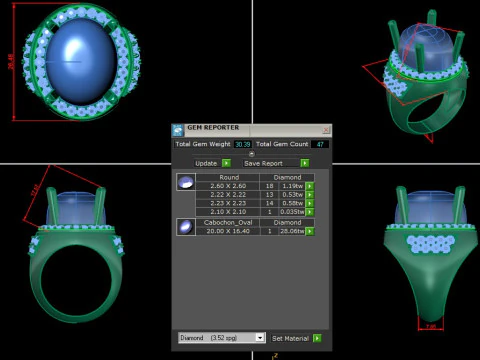Click the 28.06tw weight cell

coord(292,231)
